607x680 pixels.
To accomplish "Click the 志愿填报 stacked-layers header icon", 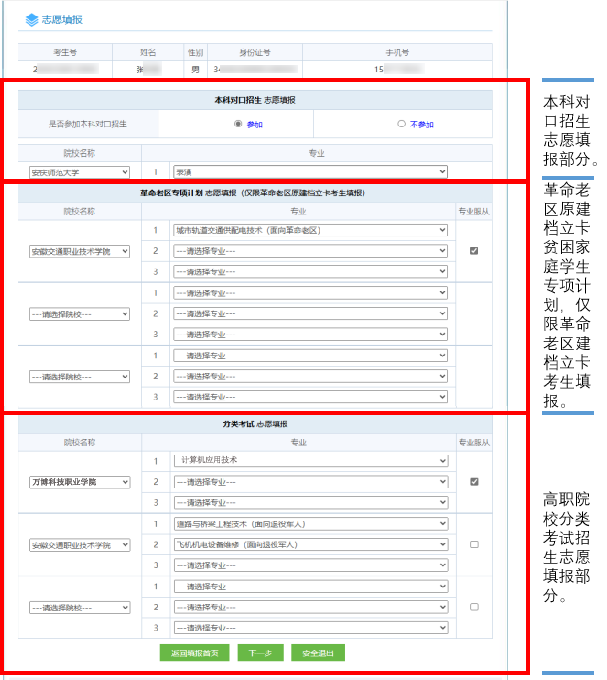I will (x=32, y=19).
